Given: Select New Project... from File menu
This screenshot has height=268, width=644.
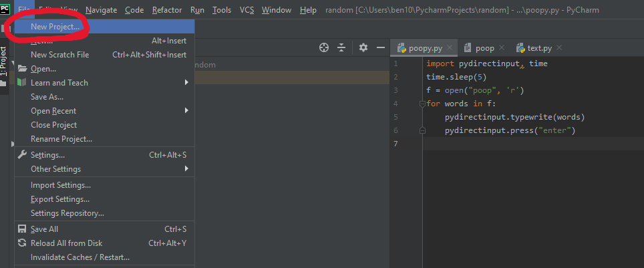Looking at the screenshot, I should pos(105,27).
